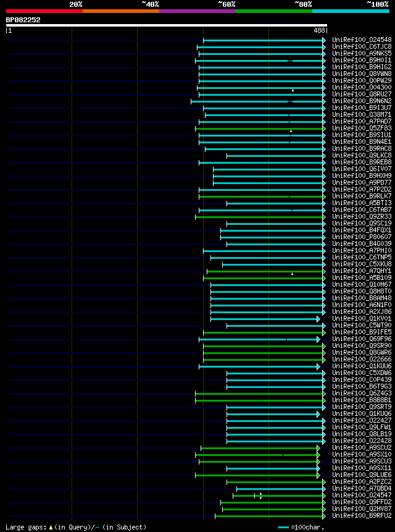Image resolution: width=395 pixels, height=532 pixels.
Task: Select UniRef100_Q1KV01 hit label
Action: (x=362, y=319)
